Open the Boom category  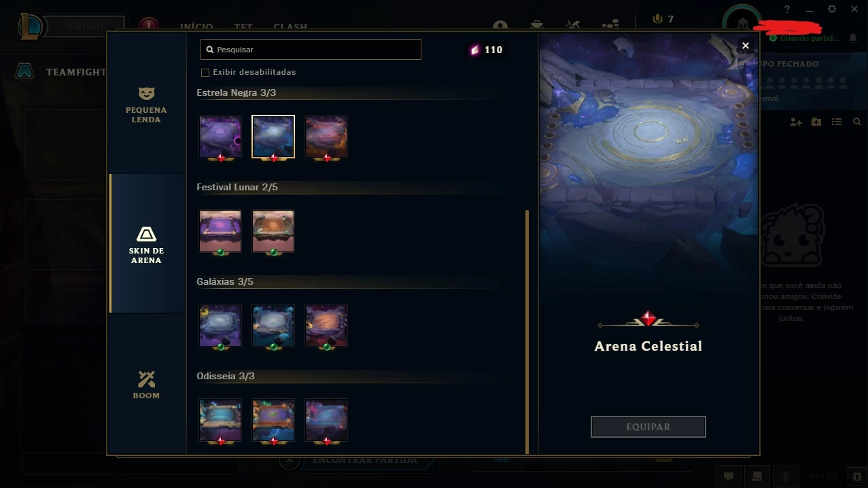146,384
